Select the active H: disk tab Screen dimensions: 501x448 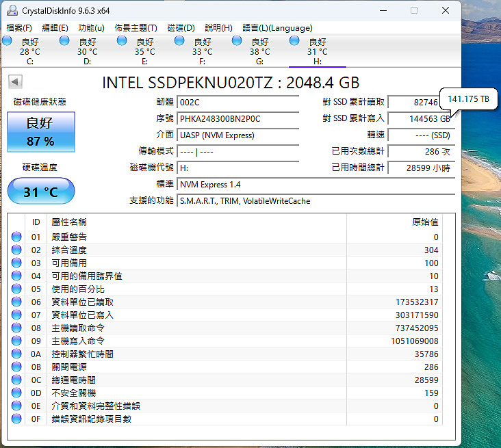tap(318, 51)
